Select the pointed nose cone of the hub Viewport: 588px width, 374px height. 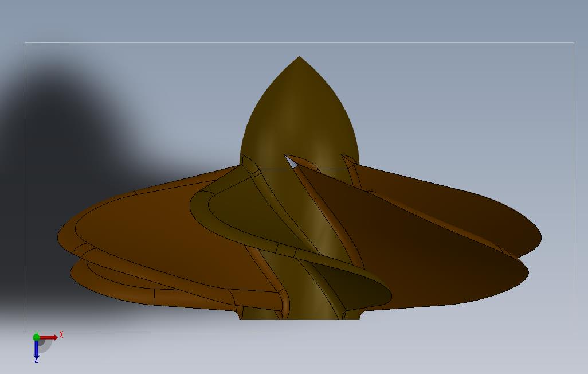299,112
